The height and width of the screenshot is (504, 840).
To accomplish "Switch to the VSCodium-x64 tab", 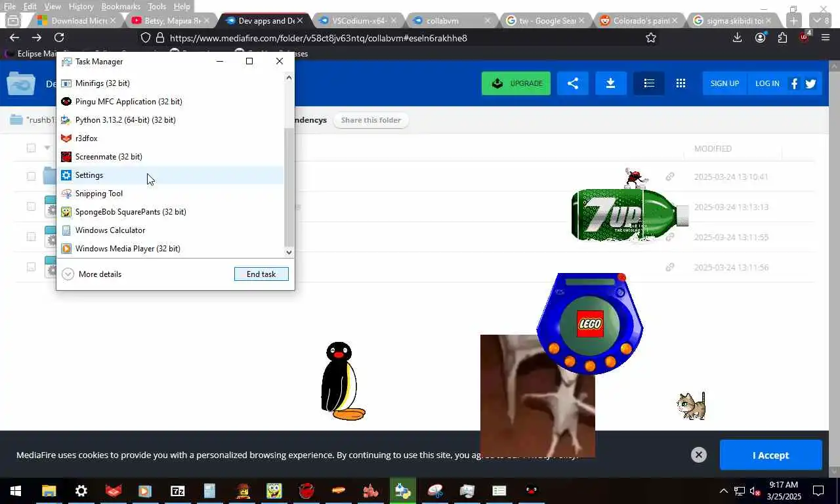I will (x=358, y=20).
